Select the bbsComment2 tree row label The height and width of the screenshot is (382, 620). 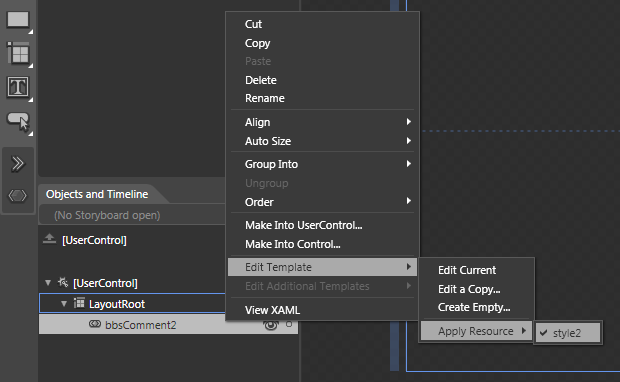[x=140, y=325]
